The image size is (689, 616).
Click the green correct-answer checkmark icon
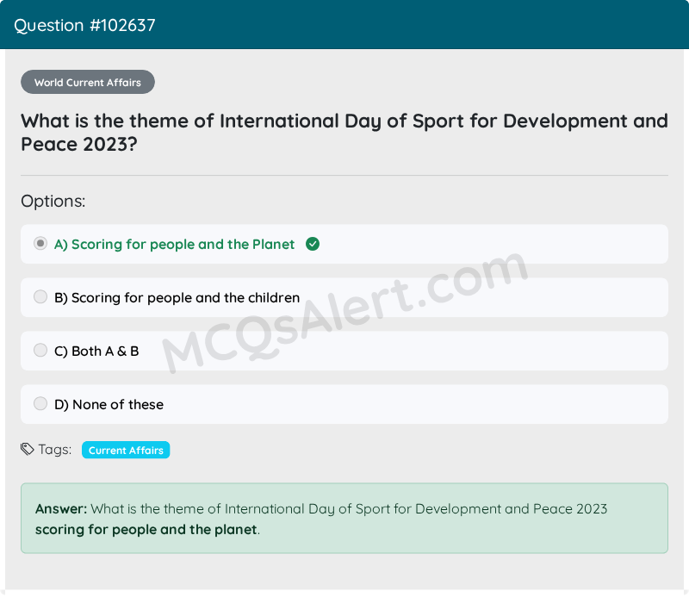click(313, 244)
